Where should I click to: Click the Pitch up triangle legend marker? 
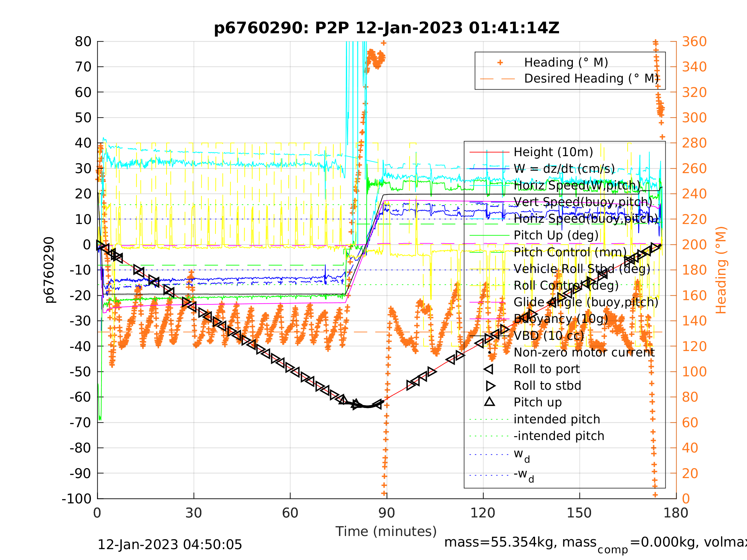pos(489,402)
